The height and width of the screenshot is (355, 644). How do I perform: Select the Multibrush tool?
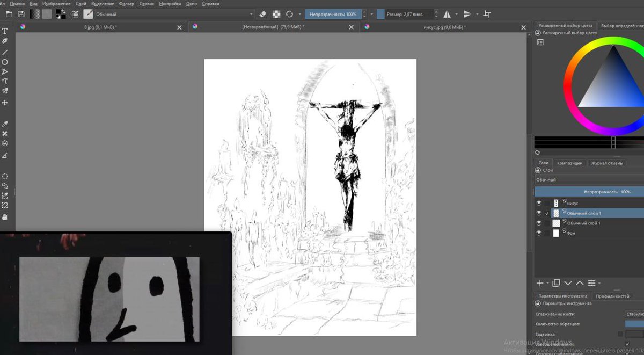point(5,91)
